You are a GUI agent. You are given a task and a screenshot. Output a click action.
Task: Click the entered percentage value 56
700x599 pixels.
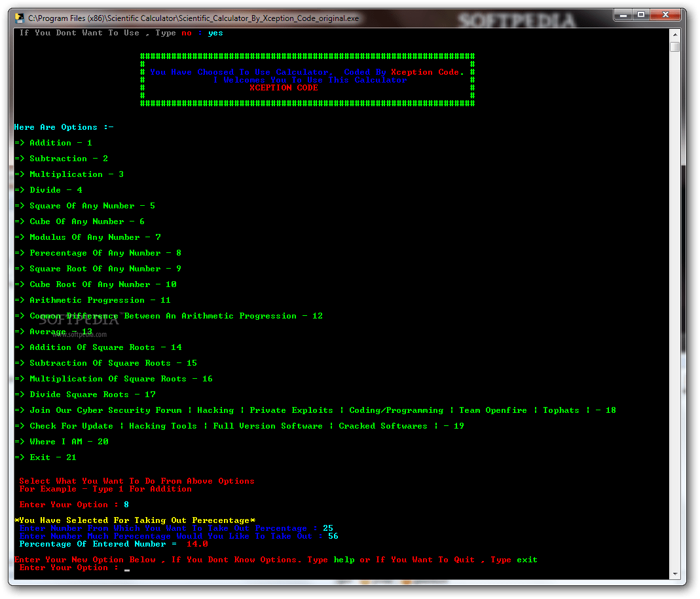coord(333,536)
